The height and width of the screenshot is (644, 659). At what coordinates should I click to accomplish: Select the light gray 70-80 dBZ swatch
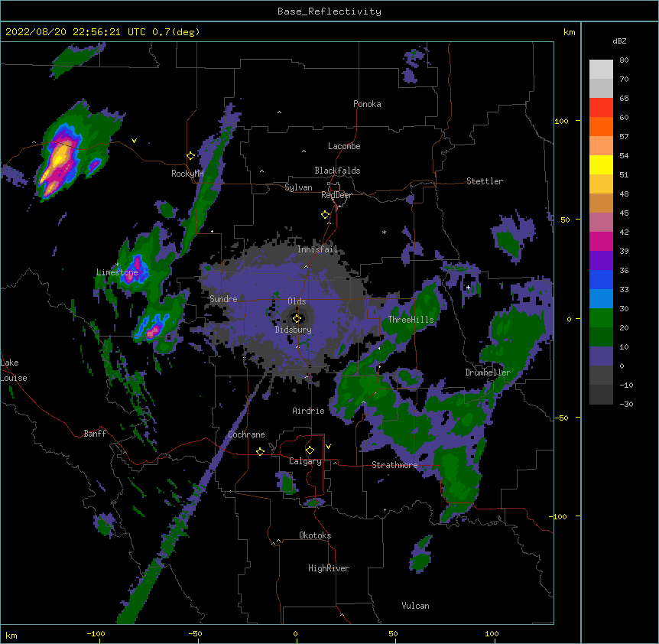[x=601, y=70]
